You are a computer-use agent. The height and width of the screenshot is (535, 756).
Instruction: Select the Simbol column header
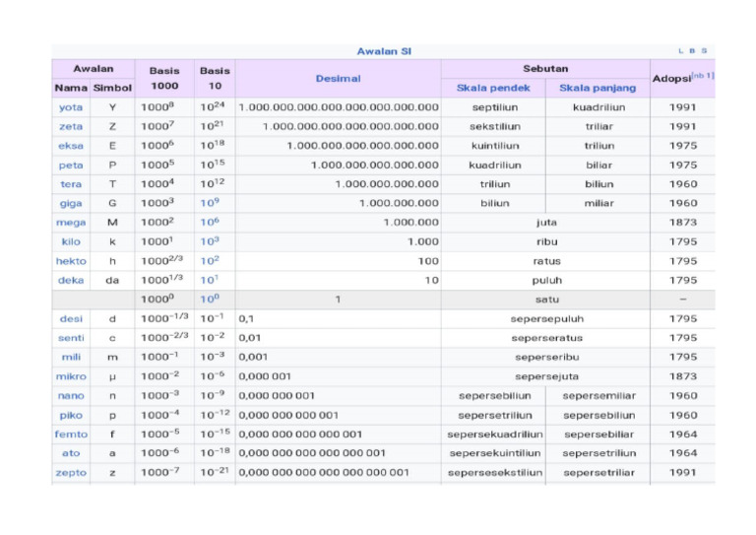pos(112,88)
